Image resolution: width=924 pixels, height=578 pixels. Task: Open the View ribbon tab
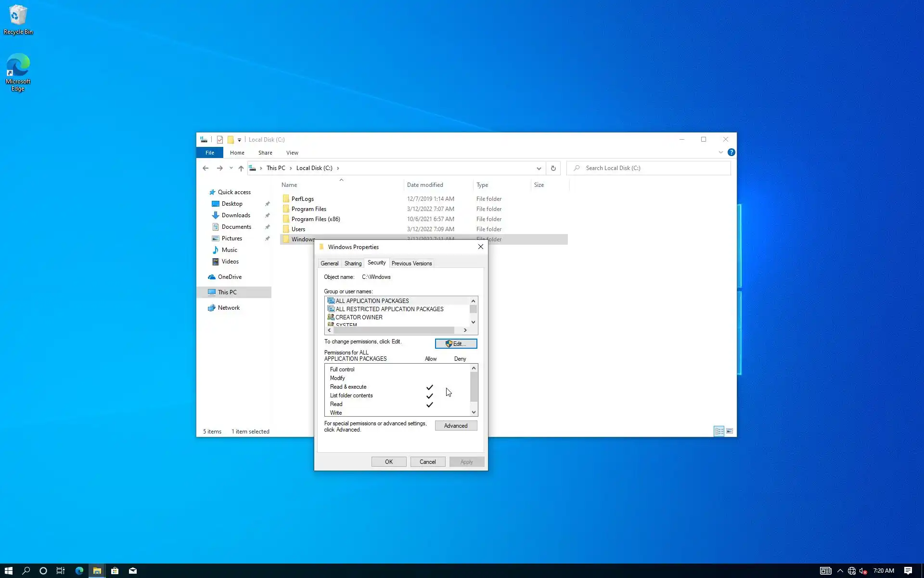click(292, 153)
